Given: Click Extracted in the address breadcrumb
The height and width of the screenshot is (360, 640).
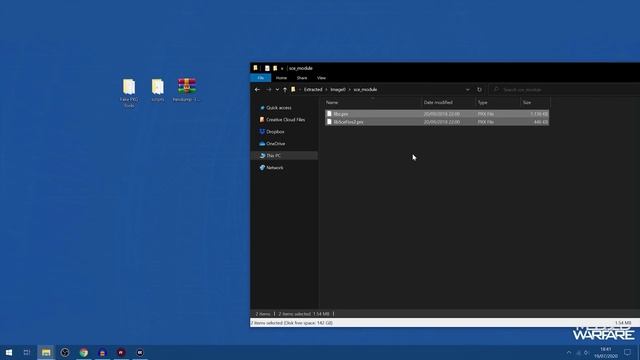Looking at the screenshot, I should pyautogui.click(x=313, y=89).
